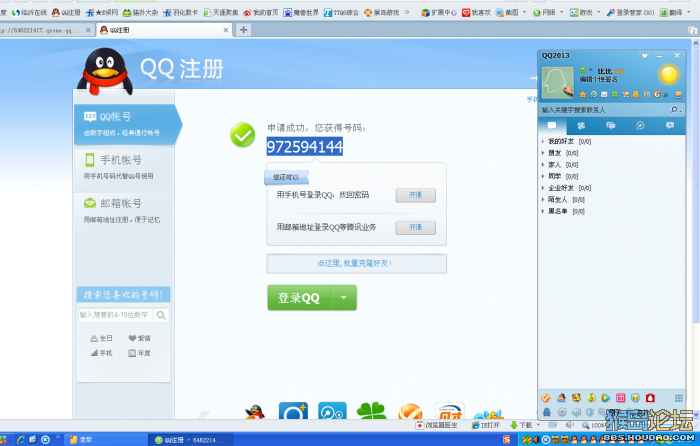Select the 手机帐号 registration tab
This screenshot has width=700, height=446.
tap(124, 167)
